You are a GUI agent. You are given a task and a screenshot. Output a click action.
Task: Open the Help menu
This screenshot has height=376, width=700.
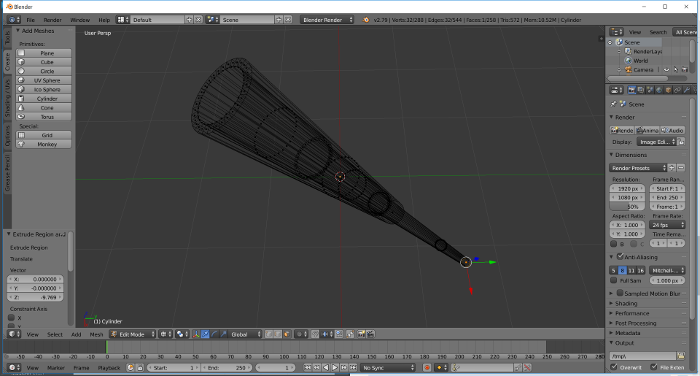104,20
